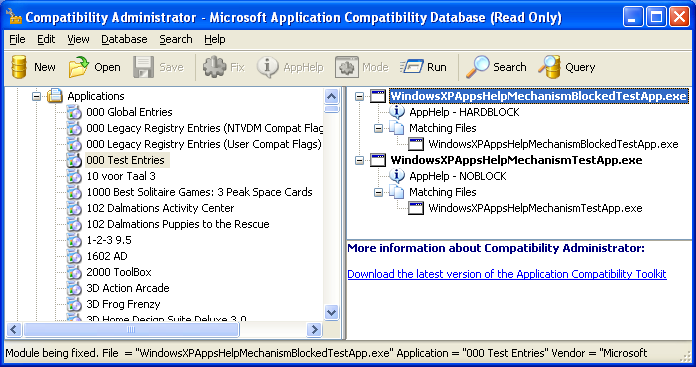
Task: Click tree horizontal scrollbar left arrow
Action: 14,329
